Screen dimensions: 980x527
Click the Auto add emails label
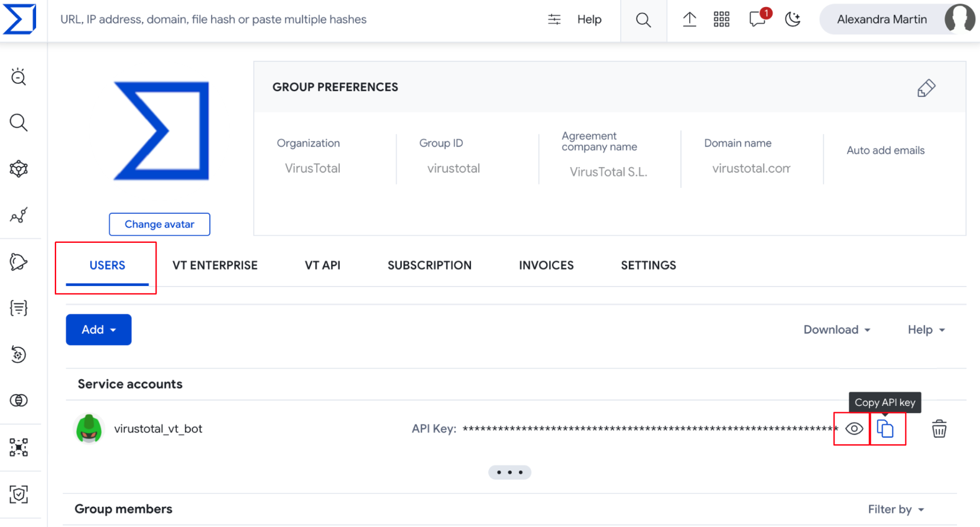coord(885,150)
